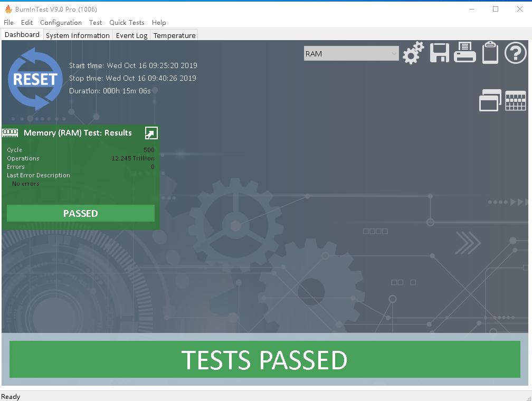Click the large TESTS PASSED banner
The image size is (532, 401).
[x=264, y=359]
